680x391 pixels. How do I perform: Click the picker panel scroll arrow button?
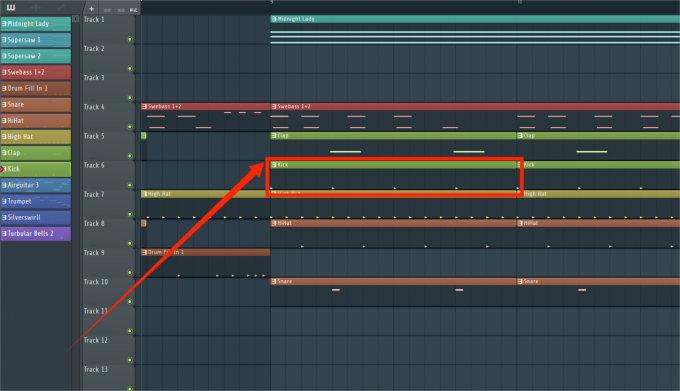click(x=75, y=19)
